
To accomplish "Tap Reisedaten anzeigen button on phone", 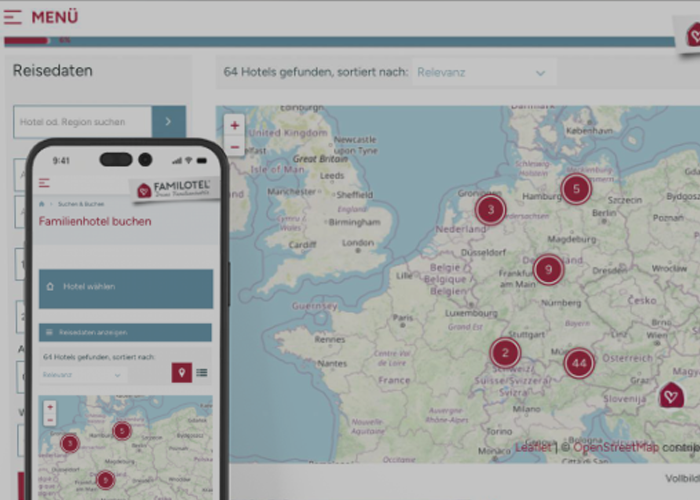I will (x=125, y=333).
